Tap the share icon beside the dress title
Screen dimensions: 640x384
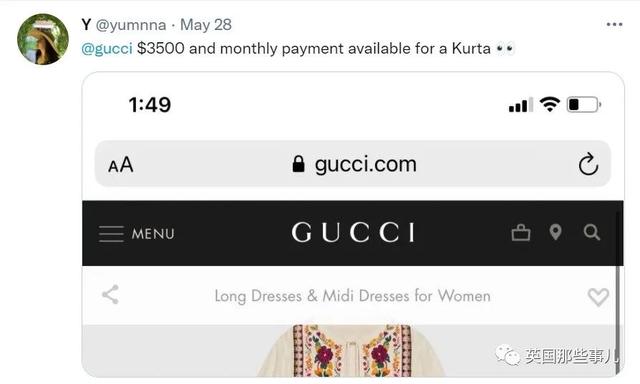[110, 295]
